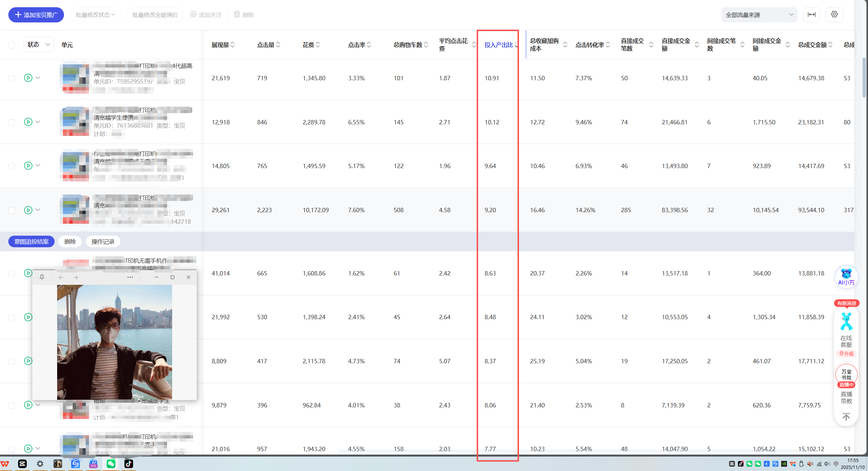Click the 平均点击花费 column header

[454, 45]
